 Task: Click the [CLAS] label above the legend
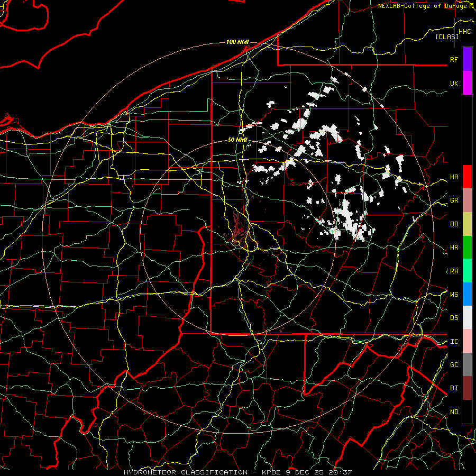pyautogui.click(x=447, y=36)
